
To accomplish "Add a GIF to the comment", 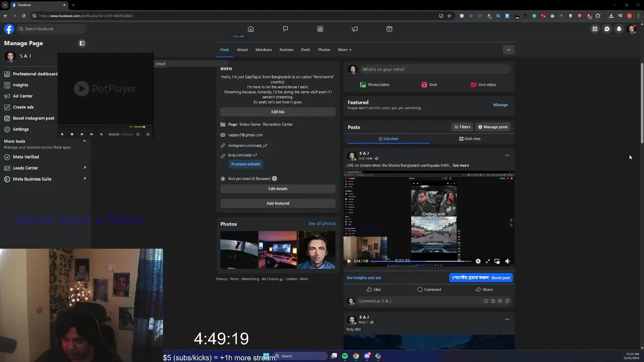I will 500,301.
